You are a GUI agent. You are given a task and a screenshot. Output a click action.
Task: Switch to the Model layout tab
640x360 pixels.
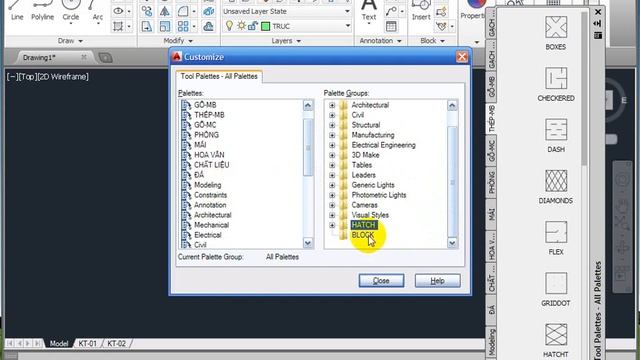tap(59, 344)
